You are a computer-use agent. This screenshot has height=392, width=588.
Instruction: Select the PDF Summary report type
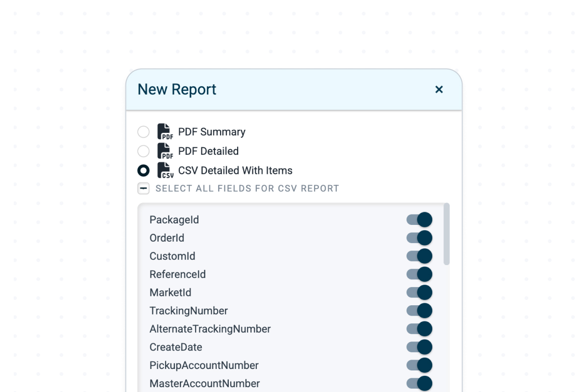coord(143,131)
